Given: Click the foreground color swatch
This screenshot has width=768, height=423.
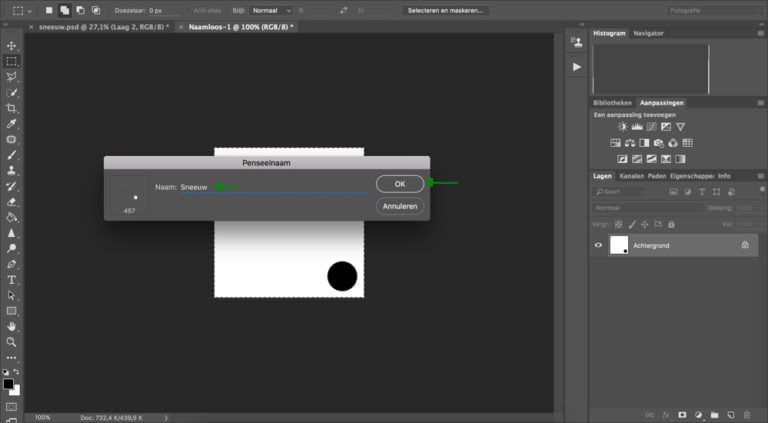Looking at the screenshot, I should point(8,384).
